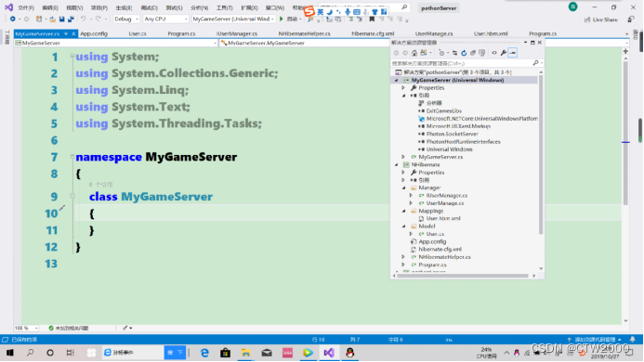Toggle the highlighted rightmost Solution Explorer toolbar button
Screen dimensions: 644x362
click(513, 53)
